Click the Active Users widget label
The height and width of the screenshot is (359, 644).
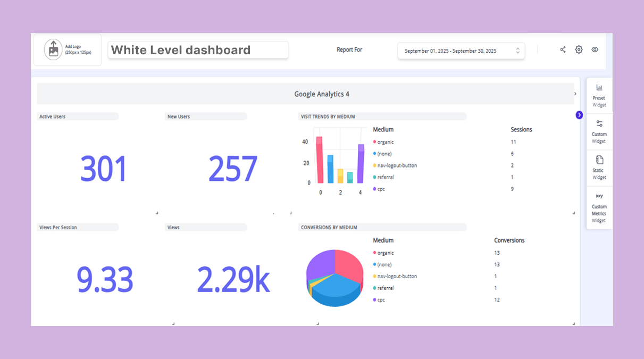click(53, 116)
